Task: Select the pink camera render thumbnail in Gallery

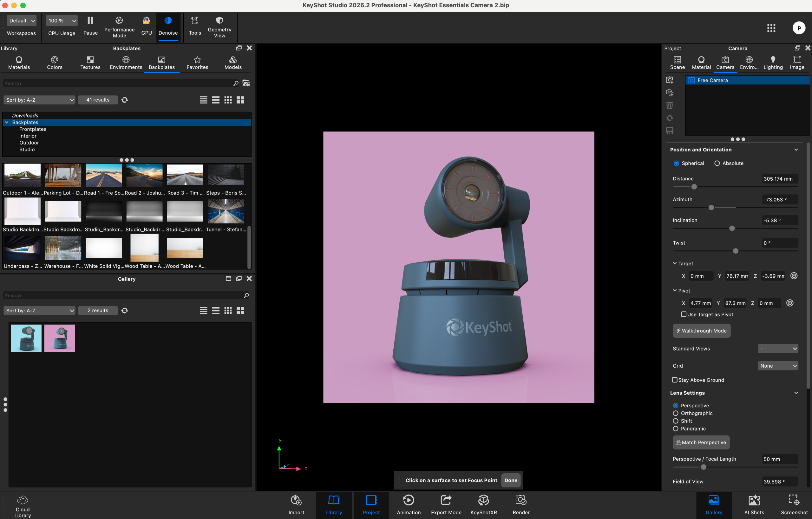Action: tap(59, 338)
